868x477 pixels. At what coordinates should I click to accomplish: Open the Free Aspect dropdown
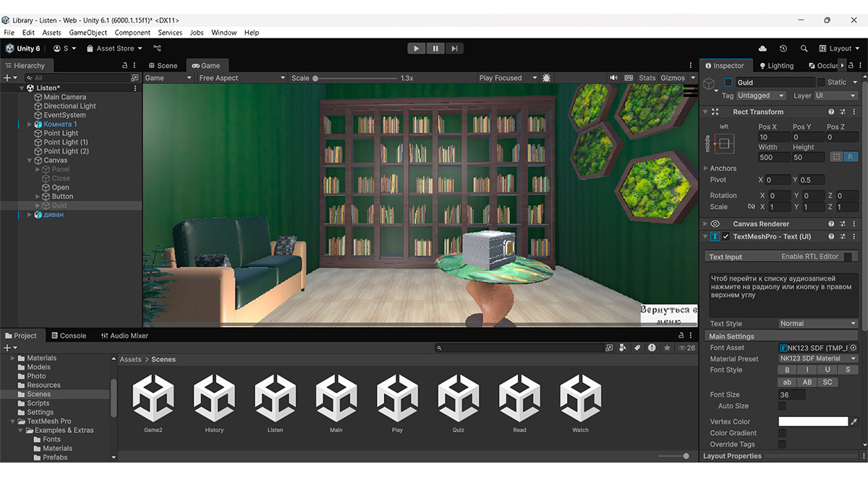[x=242, y=78]
